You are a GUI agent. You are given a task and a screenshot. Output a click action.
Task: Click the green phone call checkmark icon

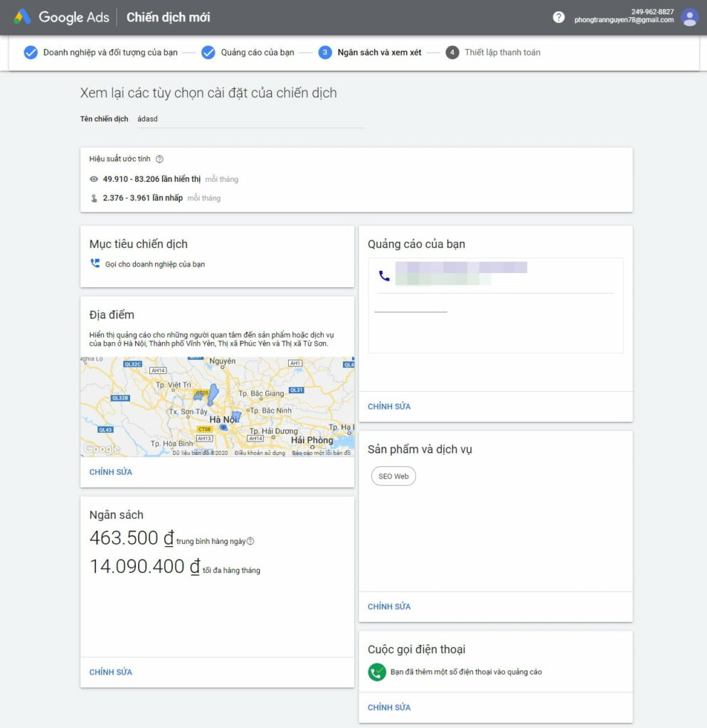pyautogui.click(x=377, y=672)
